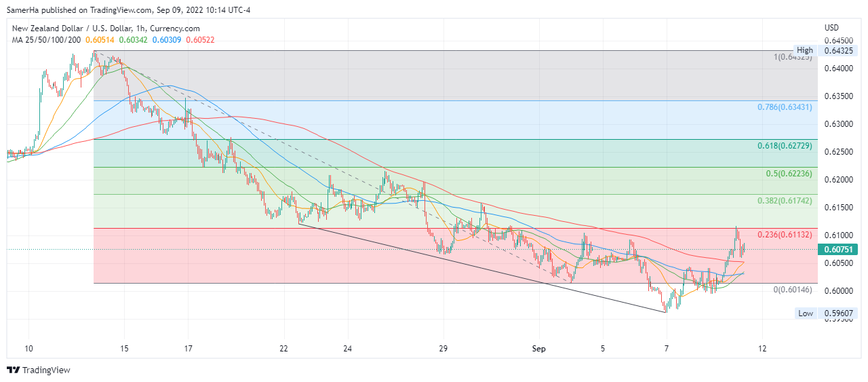Image resolution: width=868 pixels, height=382 pixels.
Task: Click the High price tag label
Action: click(805, 50)
